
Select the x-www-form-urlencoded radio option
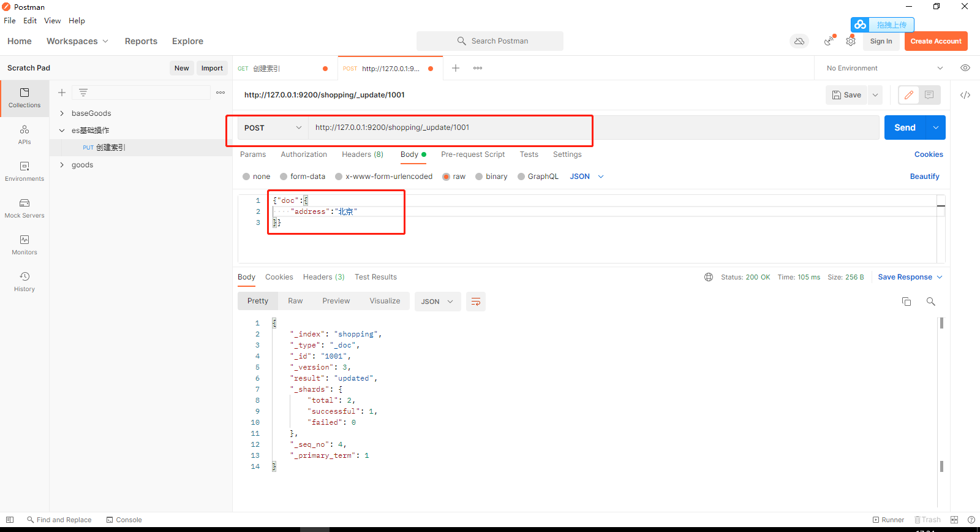(x=339, y=177)
